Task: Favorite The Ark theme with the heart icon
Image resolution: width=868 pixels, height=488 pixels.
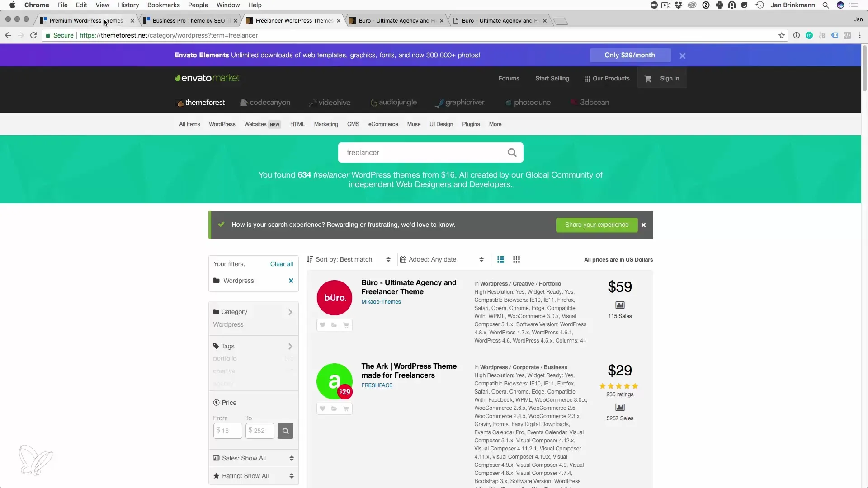Action: [x=322, y=408]
